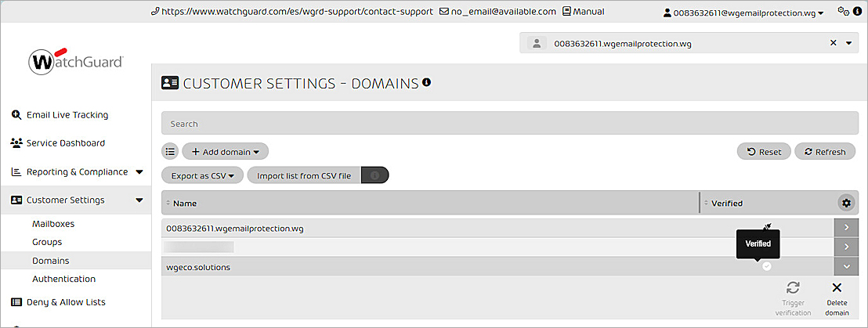Click the Delete domain X icon
This screenshot has height=328, width=868.
837,288
